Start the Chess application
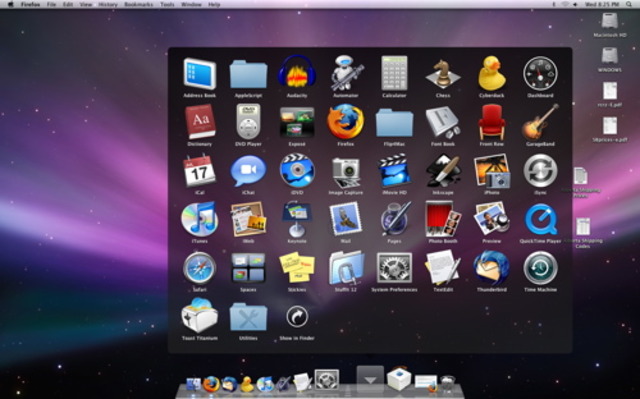The height and width of the screenshot is (399, 640). click(443, 73)
